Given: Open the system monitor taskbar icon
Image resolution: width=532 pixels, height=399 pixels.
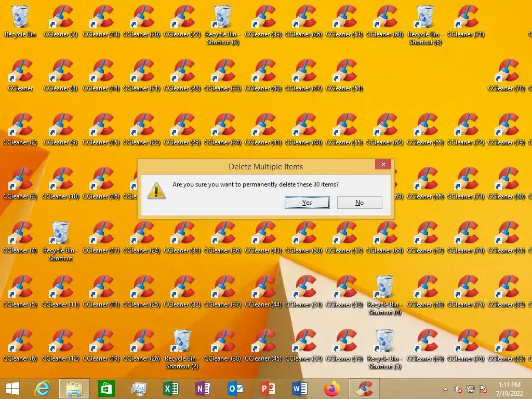Looking at the screenshot, I should click(x=138, y=389).
